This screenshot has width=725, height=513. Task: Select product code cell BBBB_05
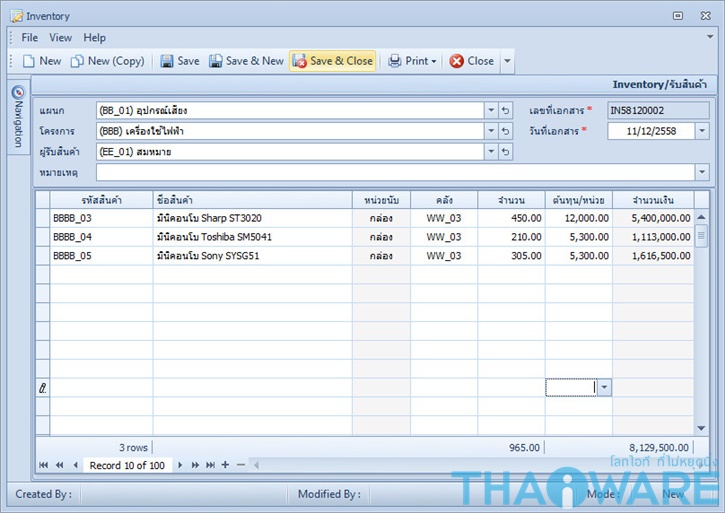[x=101, y=256]
